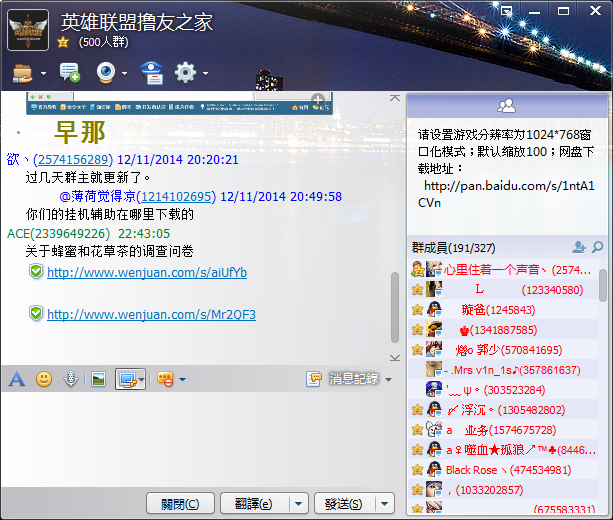
Task: Click avatar of member 心里住着一个声音
Action: click(x=434, y=269)
